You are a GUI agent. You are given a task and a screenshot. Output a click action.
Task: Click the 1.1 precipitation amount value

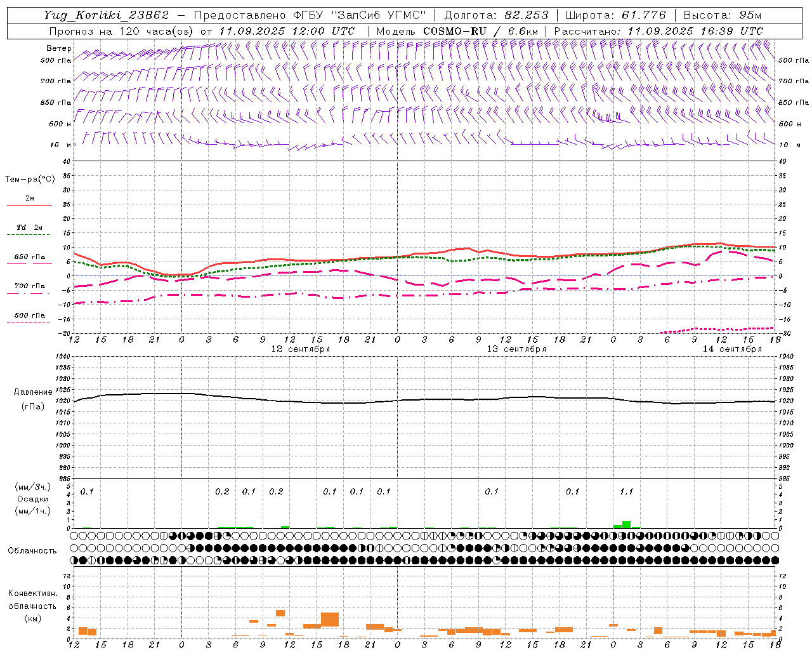click(x=626, y=492)
